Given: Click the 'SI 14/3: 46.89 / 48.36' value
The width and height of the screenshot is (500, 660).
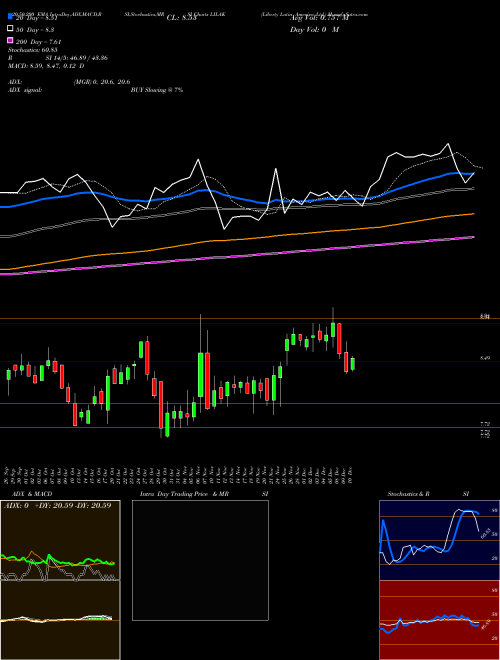Looking at the screenshot, I should pos(77,58).
